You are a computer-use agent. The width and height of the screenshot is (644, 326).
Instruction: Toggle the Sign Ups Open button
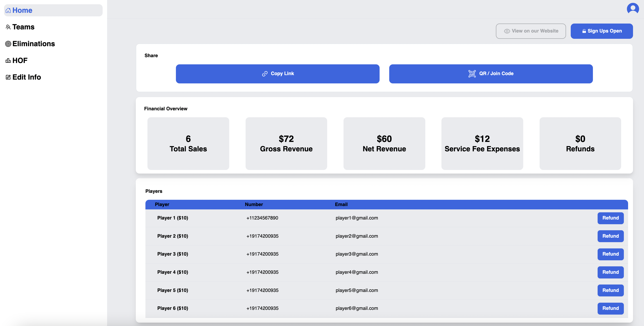[x=601, y=31]
